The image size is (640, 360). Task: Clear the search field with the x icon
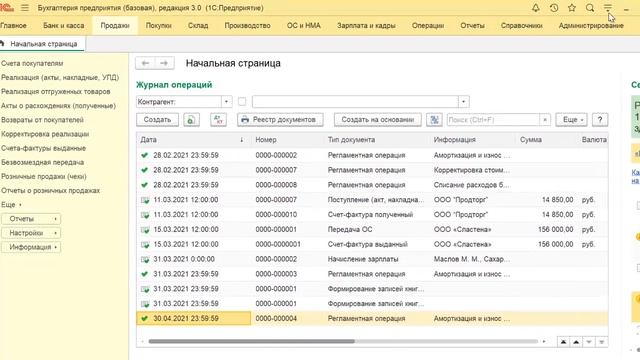544,120
